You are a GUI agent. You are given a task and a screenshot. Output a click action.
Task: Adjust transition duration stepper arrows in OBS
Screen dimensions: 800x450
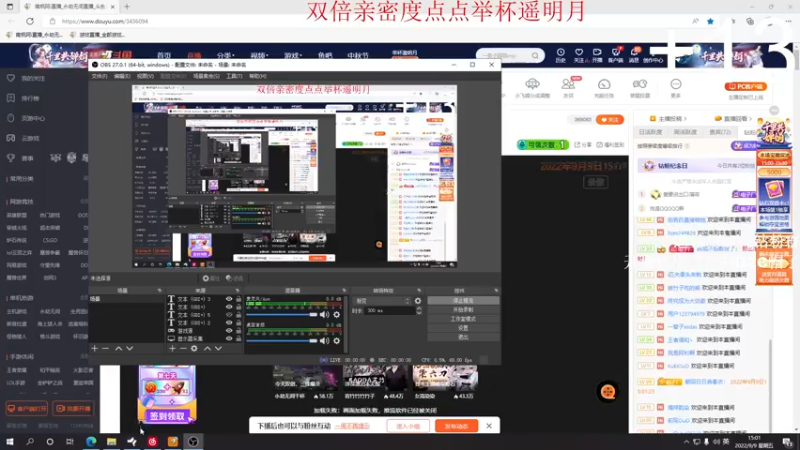(x=419, y=311)
